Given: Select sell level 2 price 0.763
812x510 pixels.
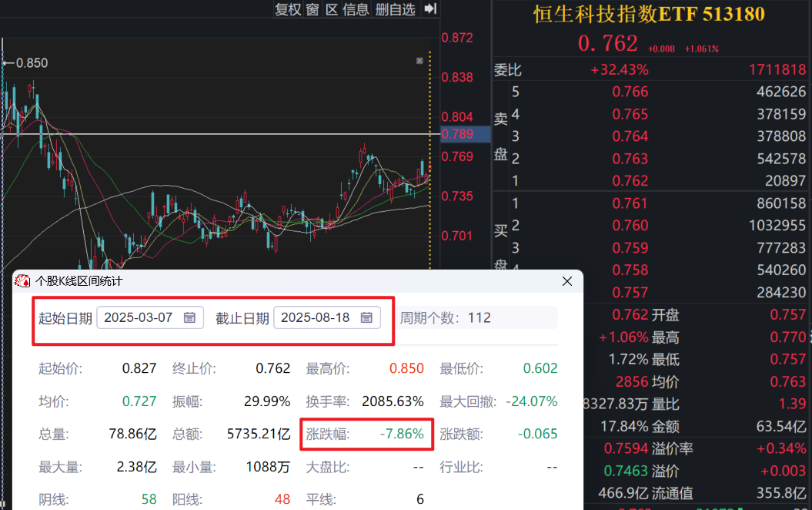Looking at the screenshot, I should point(630,159).
